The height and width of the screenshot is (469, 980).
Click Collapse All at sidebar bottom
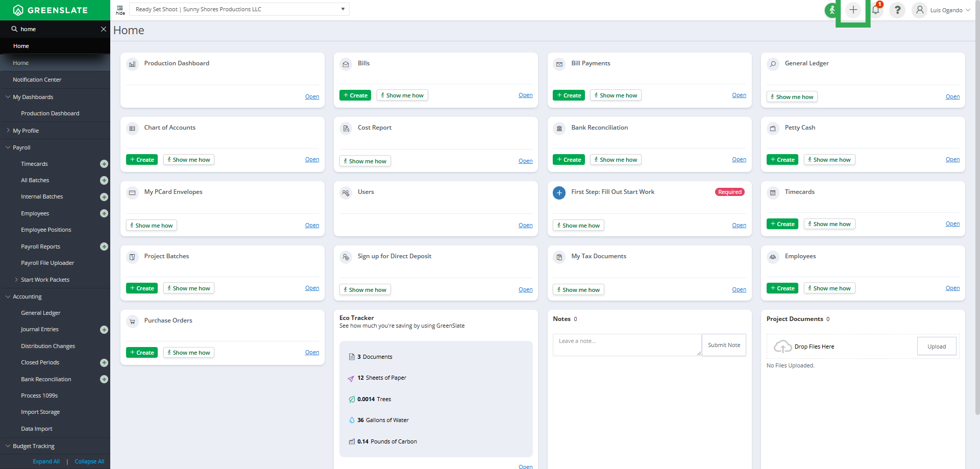89,461
